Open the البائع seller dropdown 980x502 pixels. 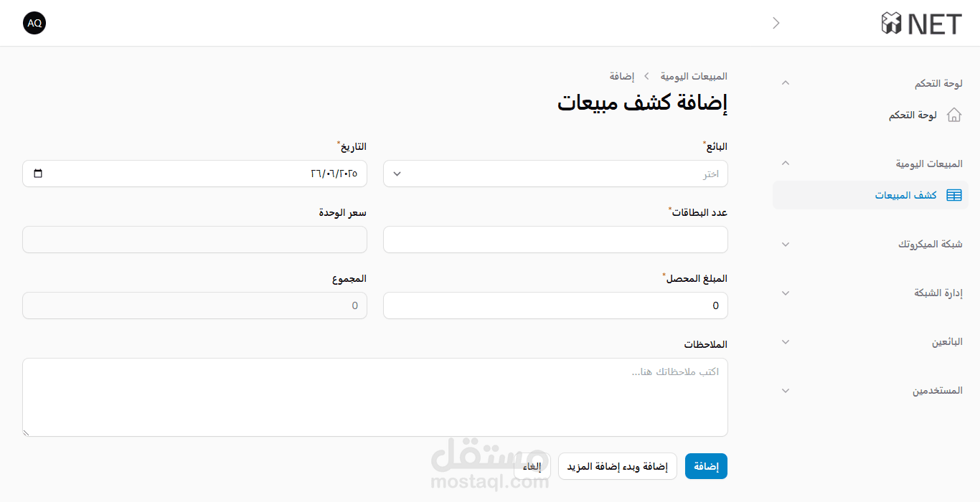click(x=555, y=174)
